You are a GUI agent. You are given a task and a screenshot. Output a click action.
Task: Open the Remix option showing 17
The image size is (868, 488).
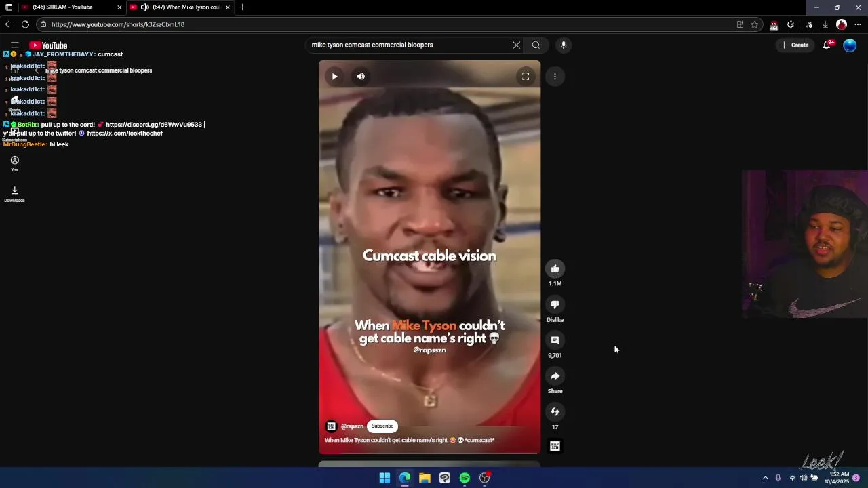point(555,411)
